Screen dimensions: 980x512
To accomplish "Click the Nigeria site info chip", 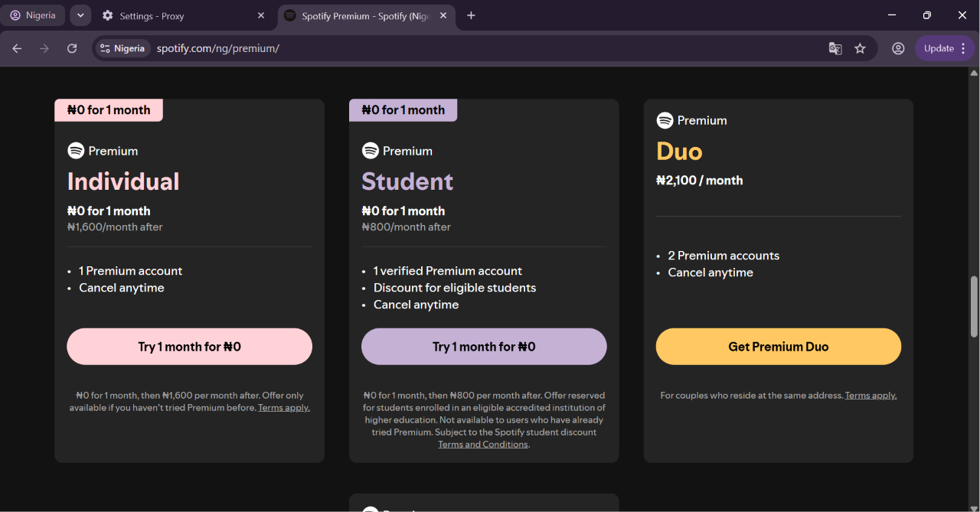I will pyautogui.click(x=122, y=48).
